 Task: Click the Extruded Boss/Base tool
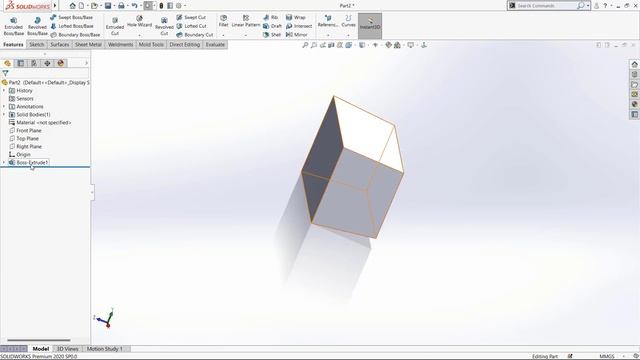point(13,26)
